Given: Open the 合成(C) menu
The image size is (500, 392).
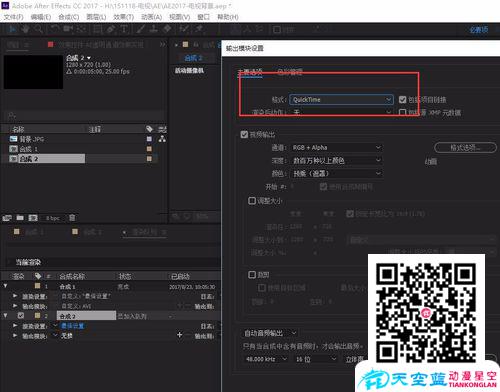Looking at the screenshot, I should coord(69,17).
